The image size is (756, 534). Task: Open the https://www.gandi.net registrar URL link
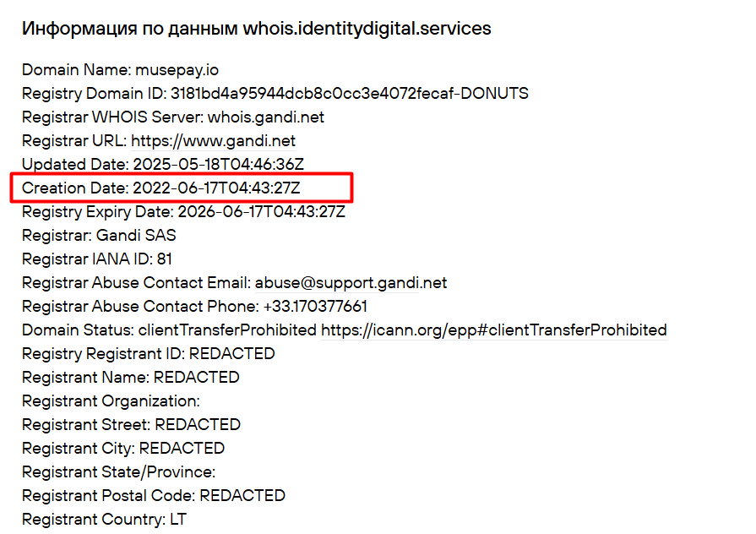[x=213, y=141]
